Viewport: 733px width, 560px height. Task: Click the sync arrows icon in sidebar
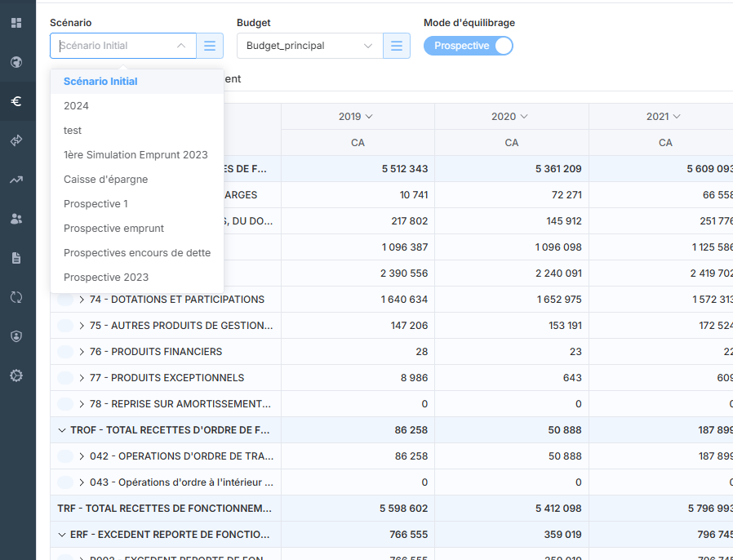tap(16, 297)
